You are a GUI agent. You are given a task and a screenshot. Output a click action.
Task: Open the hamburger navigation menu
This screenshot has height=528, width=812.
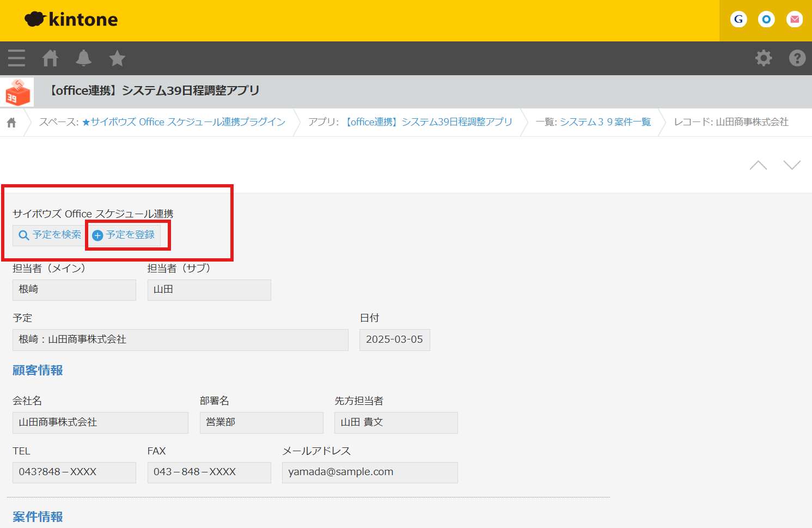pyautogui.click(x=16, y=58)
